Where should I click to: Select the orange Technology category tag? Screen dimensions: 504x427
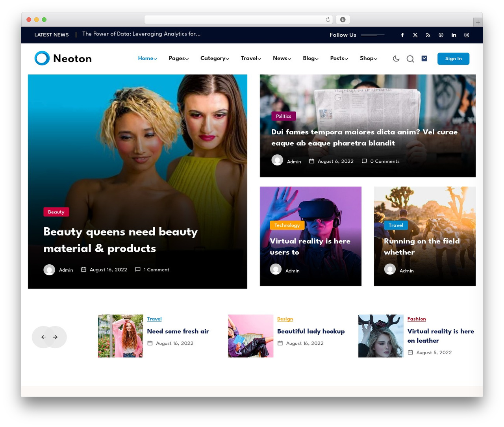tap(287, 225)
